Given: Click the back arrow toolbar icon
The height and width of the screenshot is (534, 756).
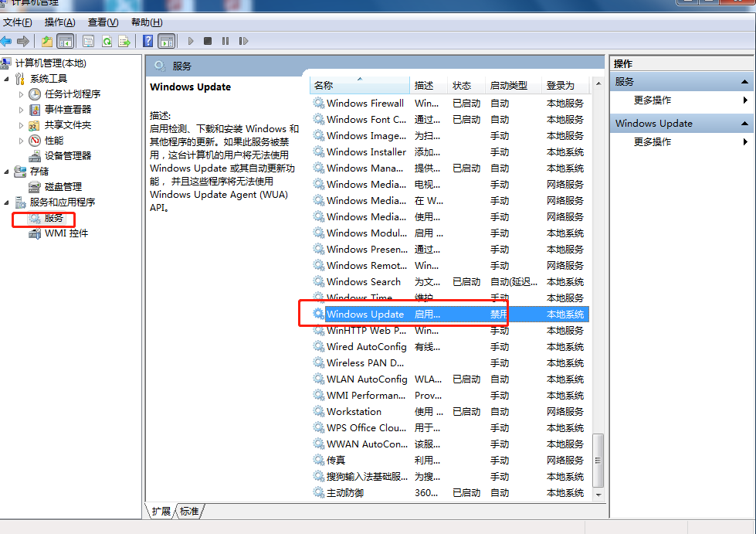Looking at the screenshot, I should [x=5, y=42].
